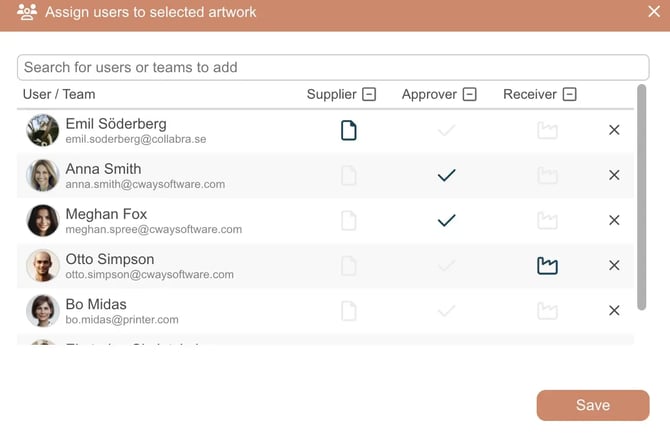
Task: Click the Receiver column label
Action: [530, 94]
